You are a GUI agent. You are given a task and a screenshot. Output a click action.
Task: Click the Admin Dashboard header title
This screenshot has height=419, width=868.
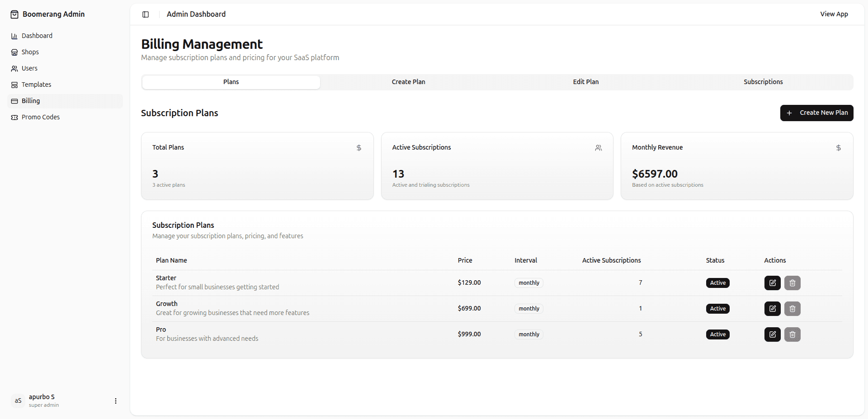[x=196, y=14]
